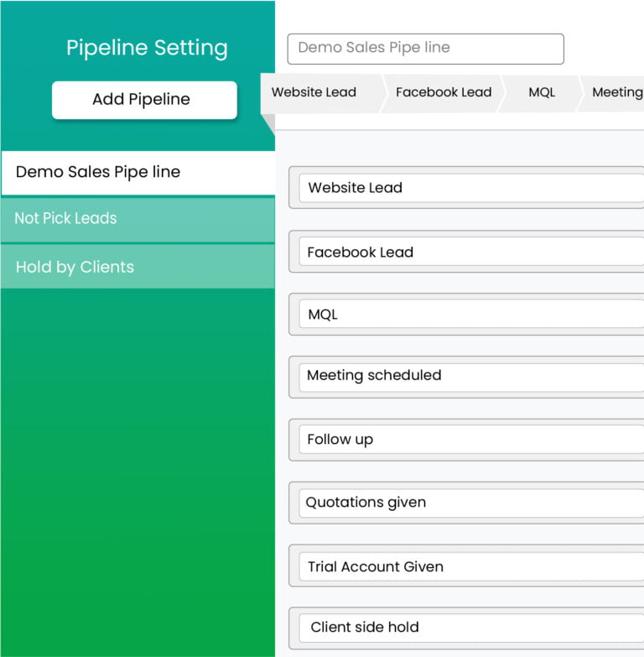Edit the Trial Account Given stage field

tap(470, 566)
